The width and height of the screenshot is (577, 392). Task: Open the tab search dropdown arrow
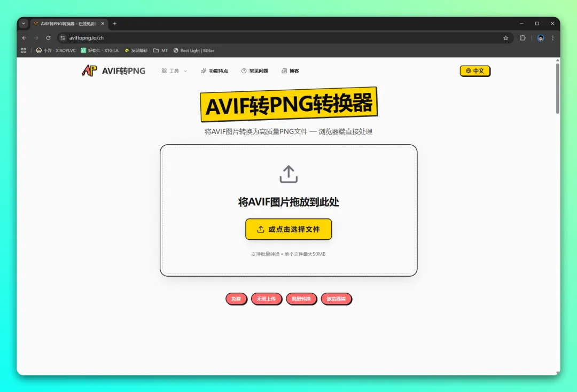point(24,23)
